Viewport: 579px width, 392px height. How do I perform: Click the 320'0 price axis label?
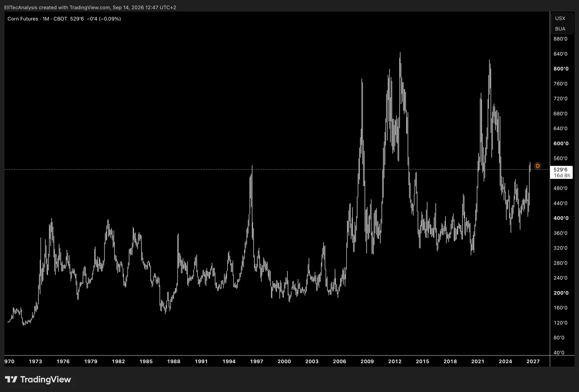pyautogui.click(x=561, y=248)
